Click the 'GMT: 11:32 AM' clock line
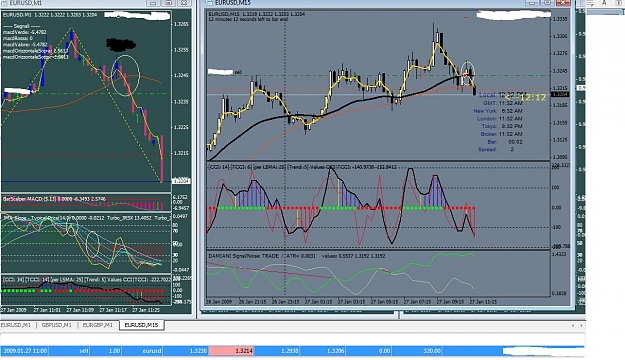 [x=503, y=103]
